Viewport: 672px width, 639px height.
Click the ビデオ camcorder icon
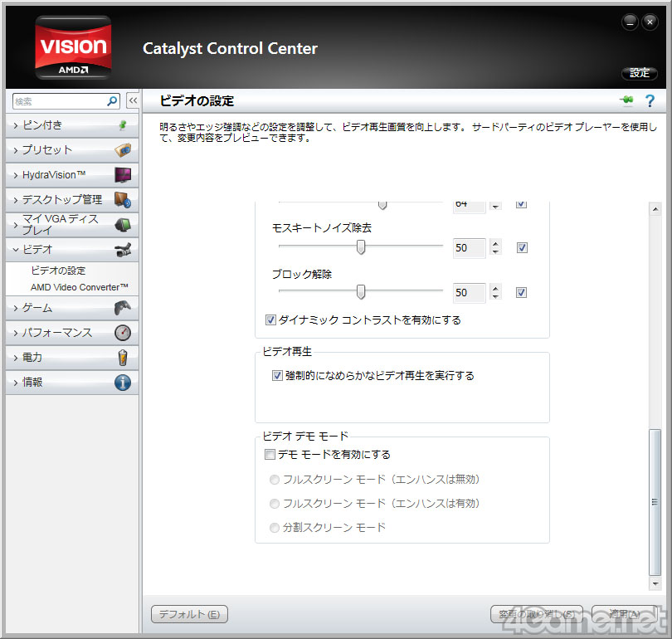point(123,250)
